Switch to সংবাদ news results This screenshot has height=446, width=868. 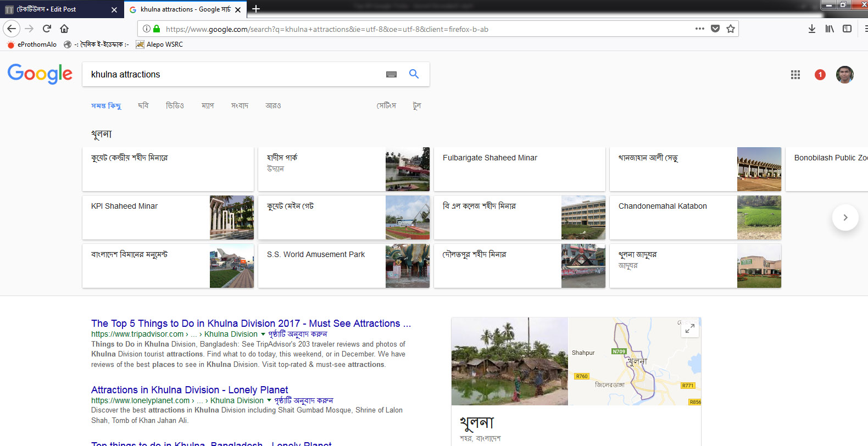[x=240, y=105]
